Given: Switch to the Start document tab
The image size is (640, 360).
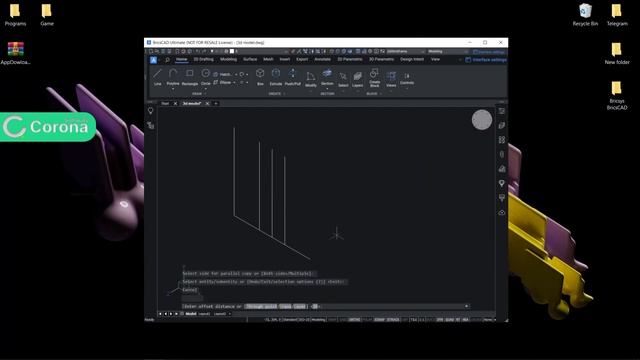Looking at the screenshot, I should (165, 104).
